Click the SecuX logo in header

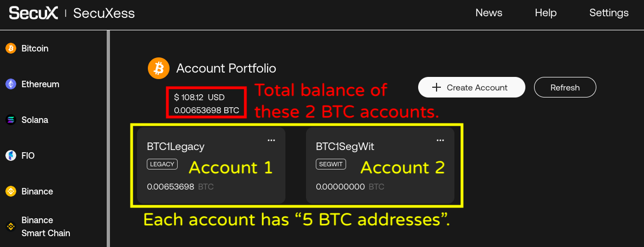pyautogui.click(x=34, y=13)
